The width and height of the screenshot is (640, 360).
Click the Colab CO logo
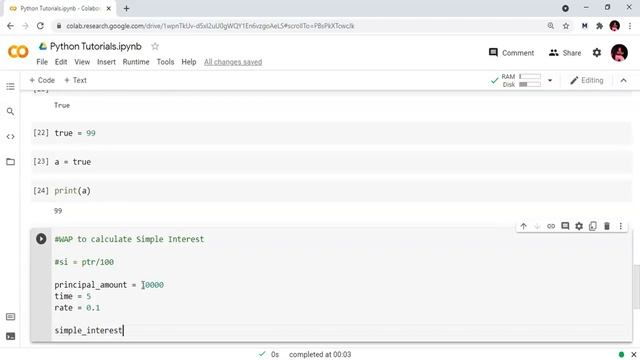point(18,52)
